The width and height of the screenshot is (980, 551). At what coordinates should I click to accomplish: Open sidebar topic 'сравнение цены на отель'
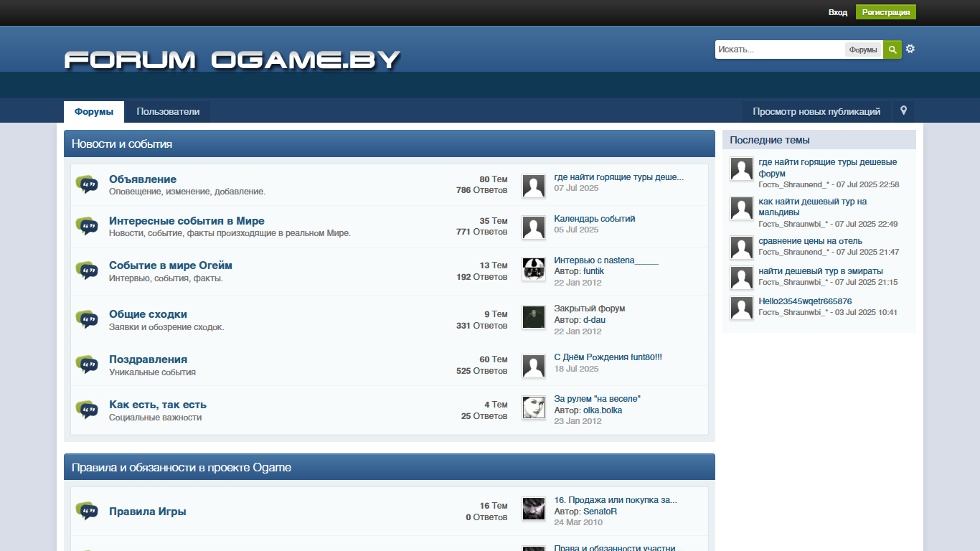point(811,241)
